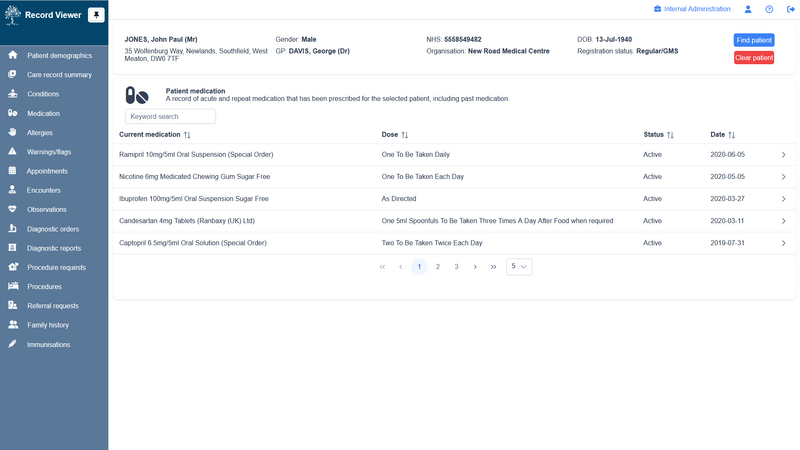
Task: Jump to first page arrow
Action: point(382,266)
